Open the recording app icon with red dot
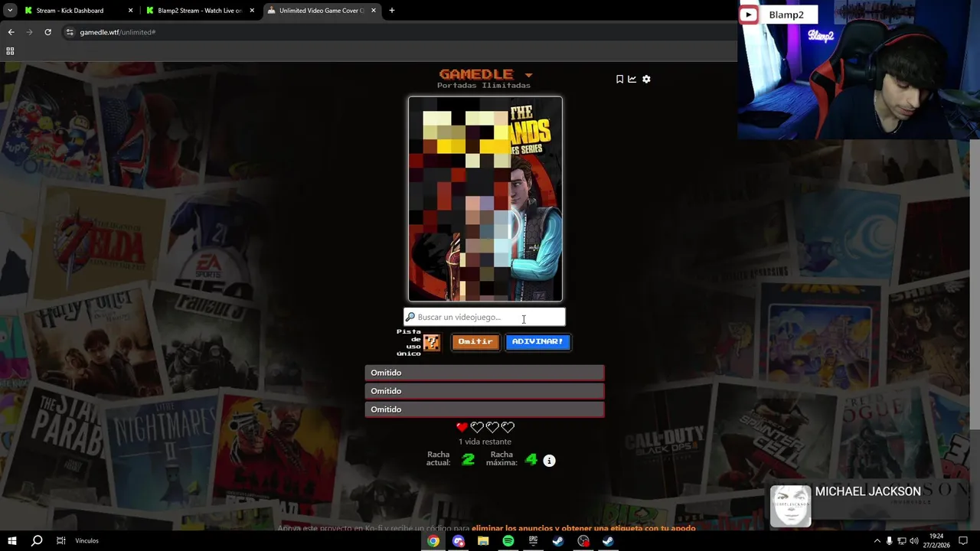Screen dimensions: 980x551 tap(583, 541)
